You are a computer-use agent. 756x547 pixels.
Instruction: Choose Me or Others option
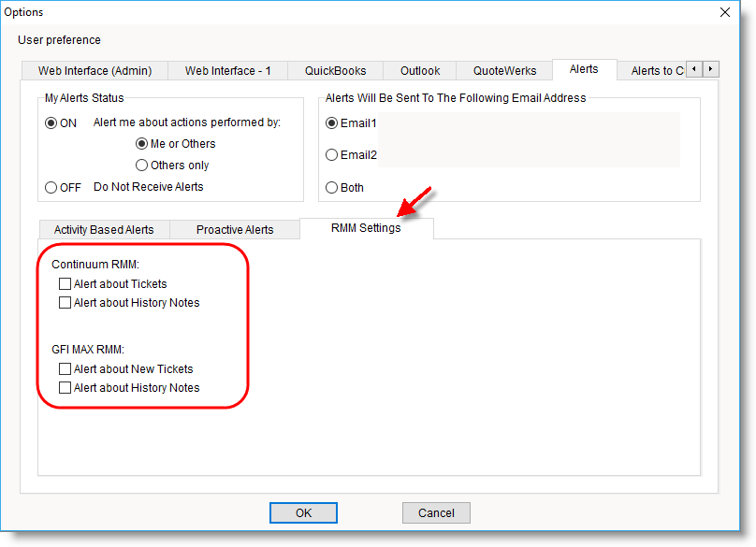(142, 144)
